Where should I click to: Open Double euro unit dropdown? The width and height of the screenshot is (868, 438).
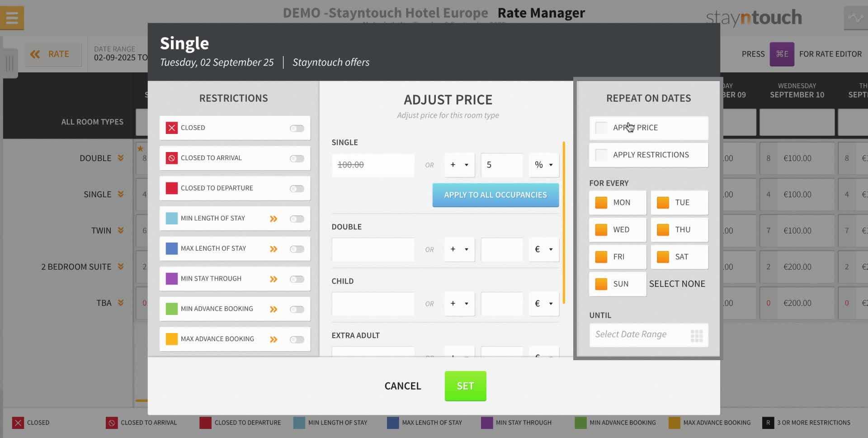pyautogui.click(x=544, y=250)
